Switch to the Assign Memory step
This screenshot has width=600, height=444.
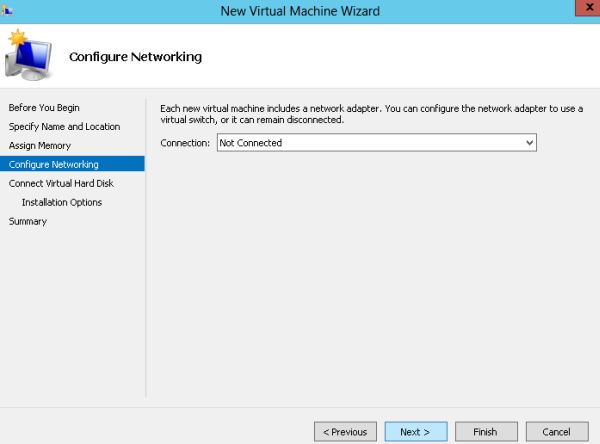click(x=40, y=145)
